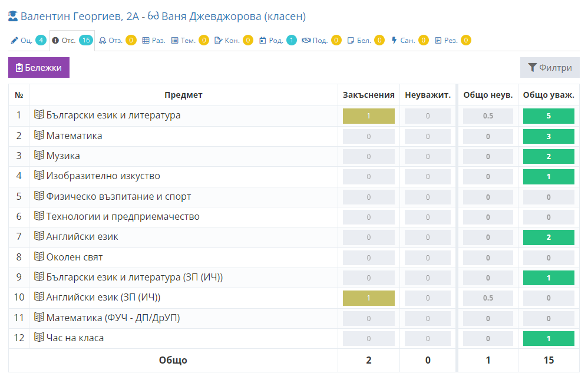Click the student cap icon beside Валентин Георгиев

[x=13, y=16]
